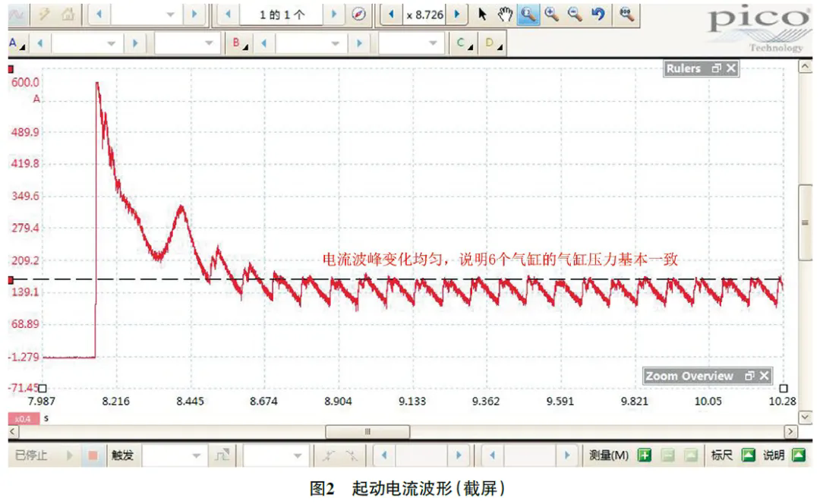Screen dimensions: 820x504
Task: Decrease horizontal zoom factor x 8.726
Action: click(391, 14)
